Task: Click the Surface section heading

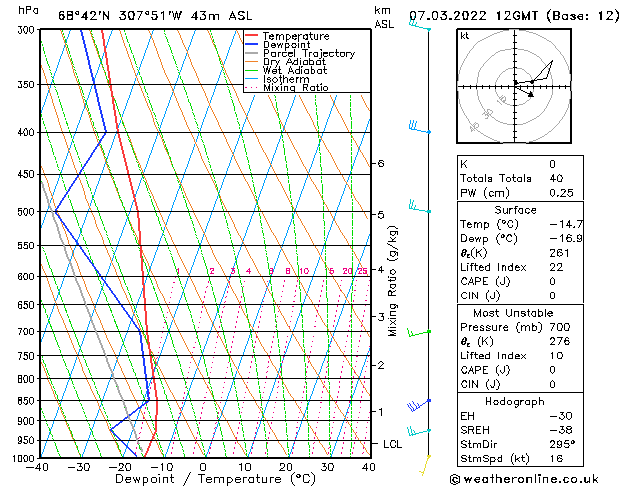Action: click(515, 210)
